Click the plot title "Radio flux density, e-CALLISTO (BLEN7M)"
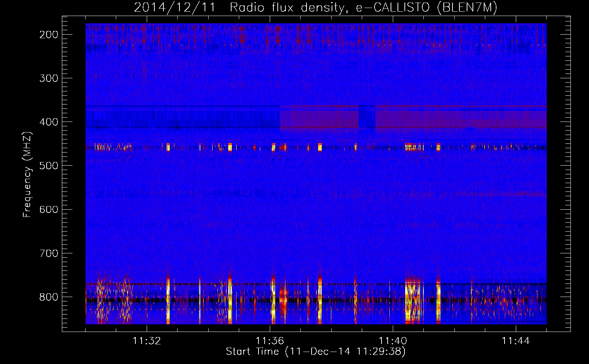Screen dimensions: 589x364 pos(363,8)
